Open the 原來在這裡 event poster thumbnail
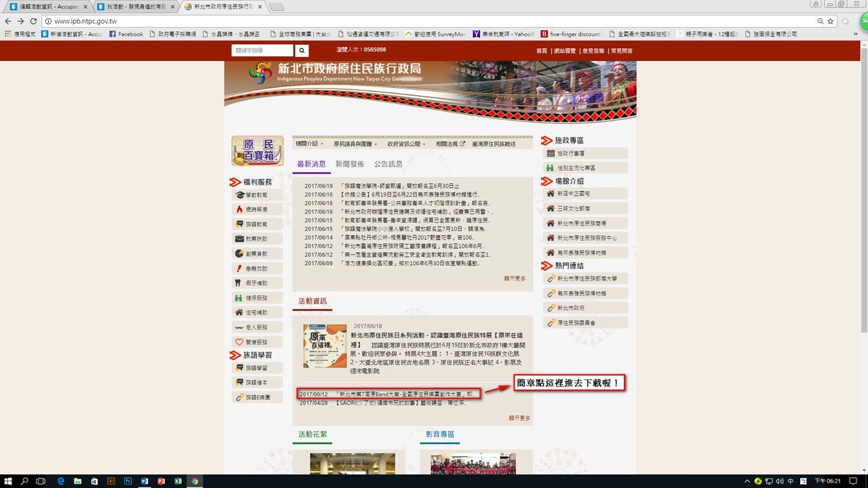 [x=325, y=346]
